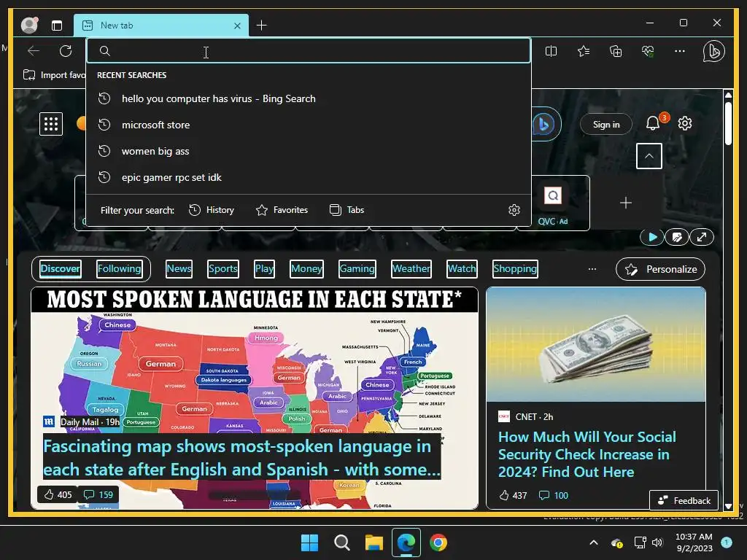Expand background to full view

[702, 237]
